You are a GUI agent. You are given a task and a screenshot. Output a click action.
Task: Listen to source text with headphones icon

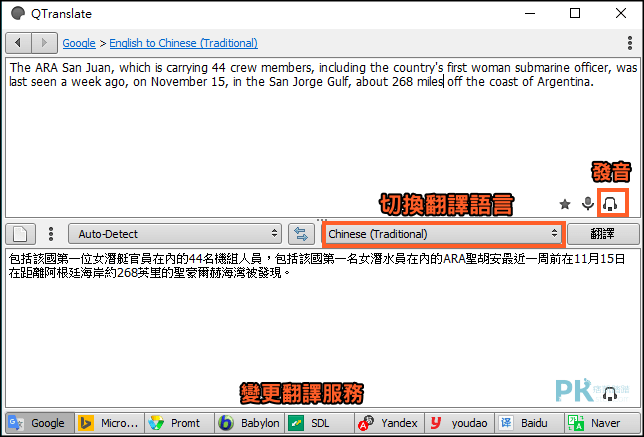pyautogui.click(x=610, y=203)
